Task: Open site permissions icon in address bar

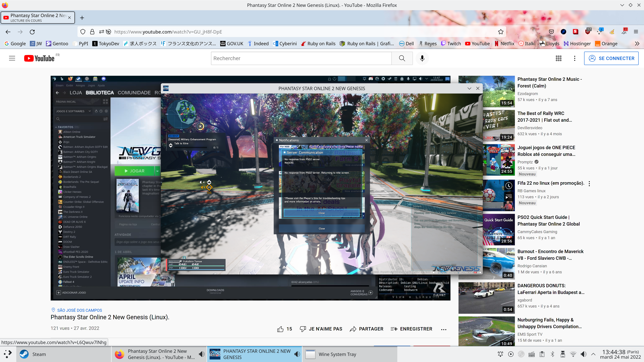Action: coord(101,32)
